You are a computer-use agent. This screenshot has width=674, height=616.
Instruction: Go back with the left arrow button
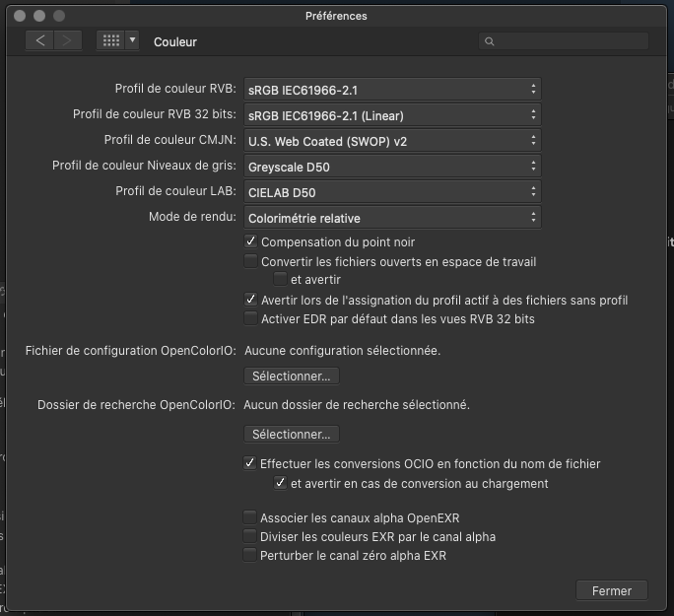click(39, 40)
